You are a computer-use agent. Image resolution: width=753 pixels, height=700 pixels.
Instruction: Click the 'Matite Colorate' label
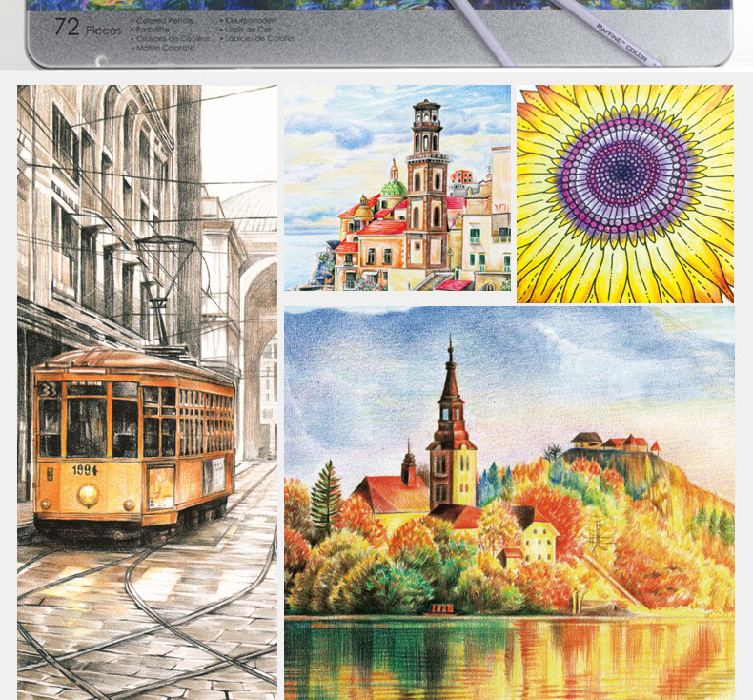click(165, 48)
